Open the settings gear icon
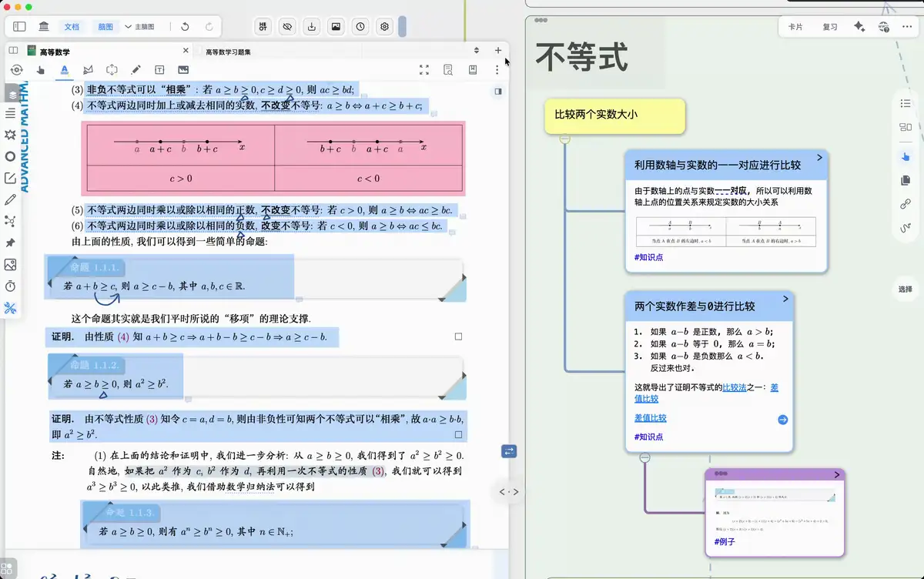 click(385, 26)
